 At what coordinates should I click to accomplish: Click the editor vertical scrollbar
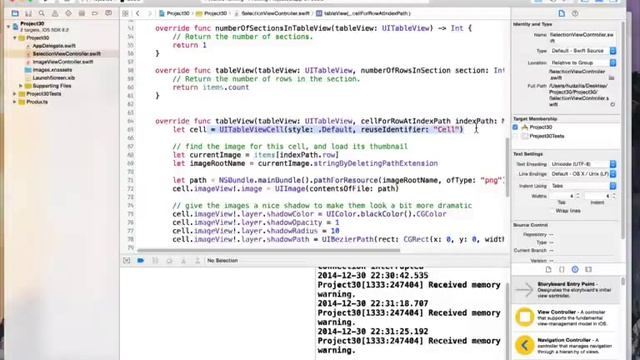coord(507,167)
